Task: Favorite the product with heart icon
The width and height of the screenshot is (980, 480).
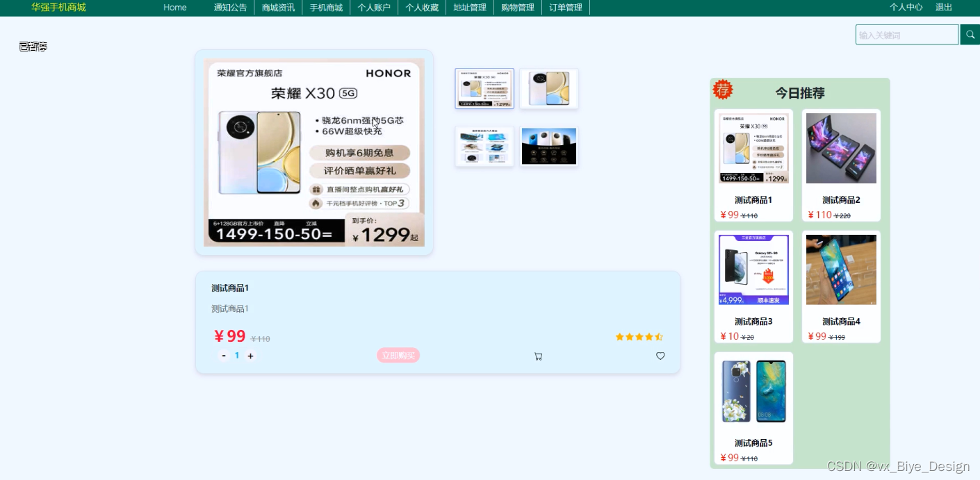Action: (x=660, y=356)
